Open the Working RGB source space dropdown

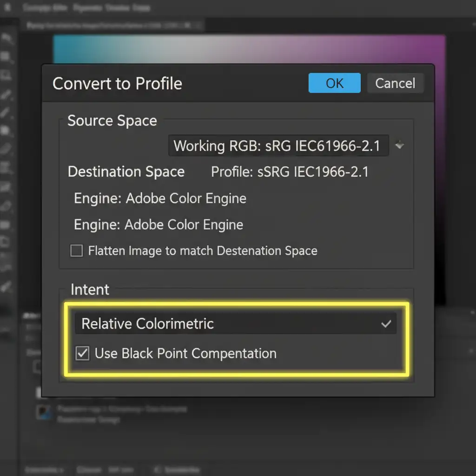click(x=278, y=146)
